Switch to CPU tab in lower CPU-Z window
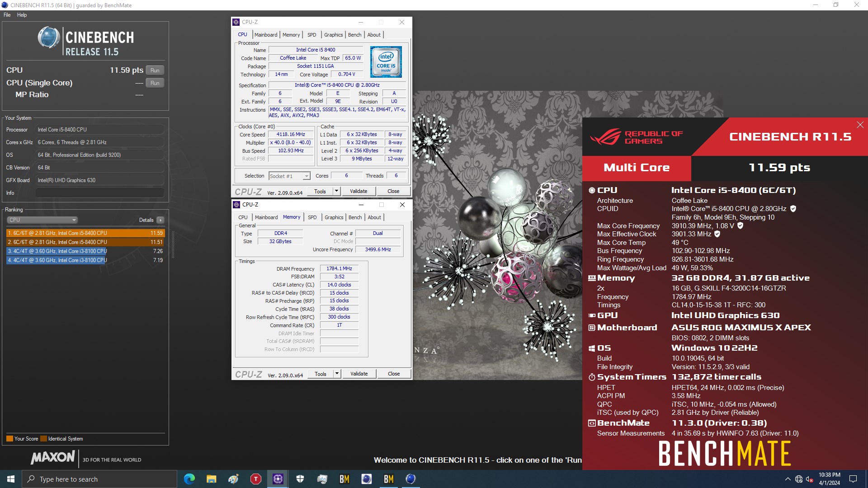 coord(243,217)
